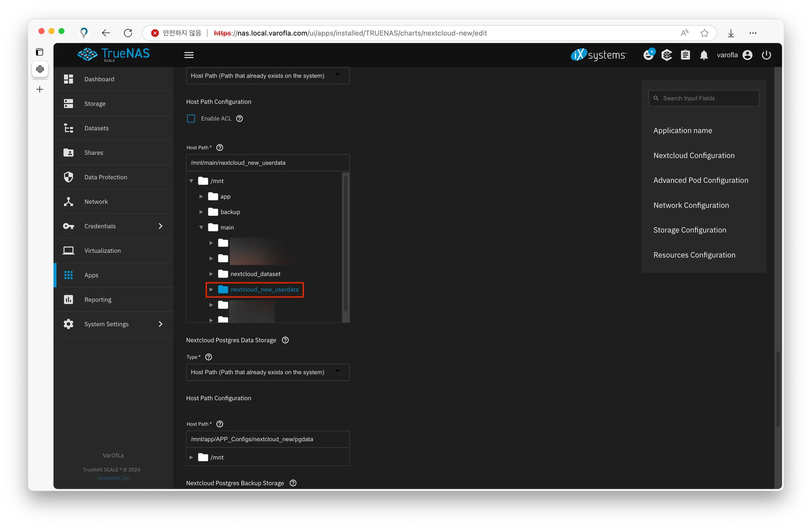812x528 pixels.
Task: Expand the nextcloud_dataset folder
Action: (211, 274)
